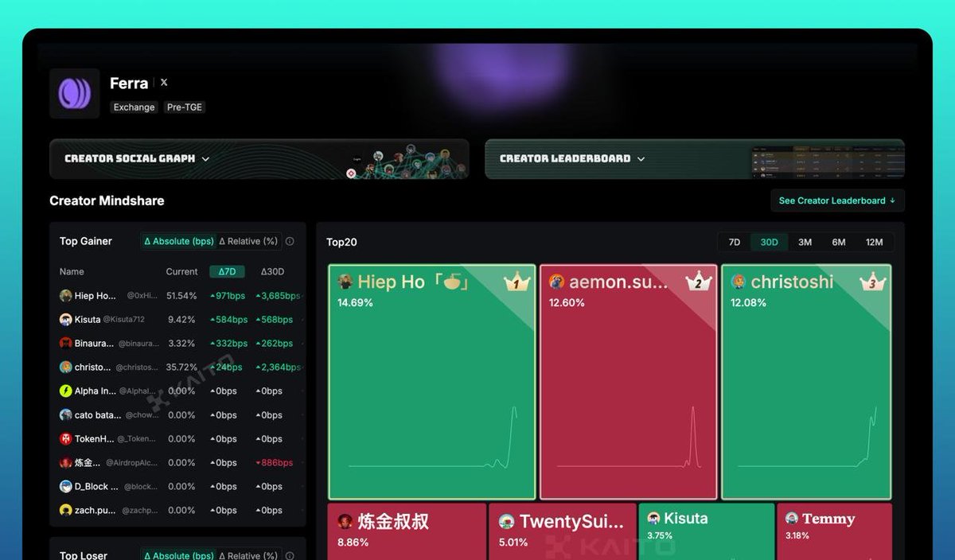Screen dimensions: 955x560
Task: Click Hiep Ho's 51.54% current value
Action: [x=181, y=296]
